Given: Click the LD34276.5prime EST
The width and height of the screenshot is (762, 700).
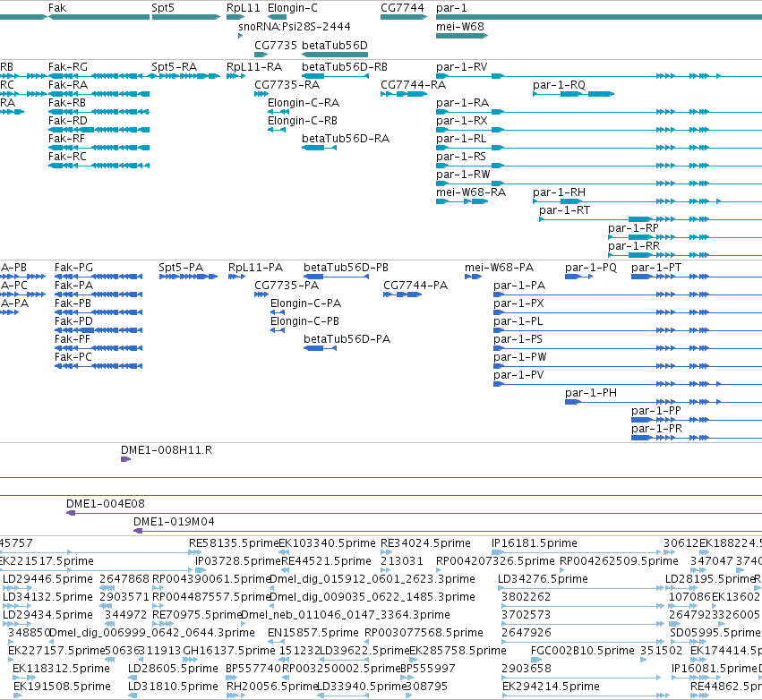Looking at the screenshot, I should point(581,588).
